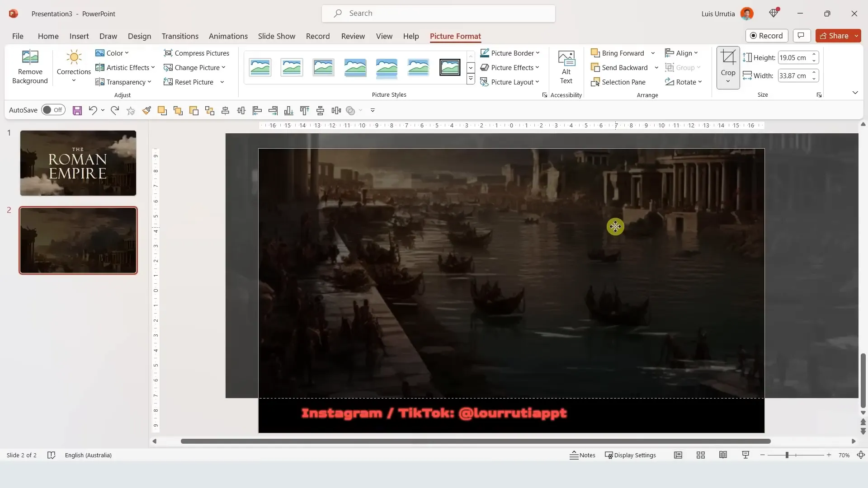Click Align Bottom icon in quick access toolbar
Viewport: 868px width, 488px height.
tap(289, 110)
